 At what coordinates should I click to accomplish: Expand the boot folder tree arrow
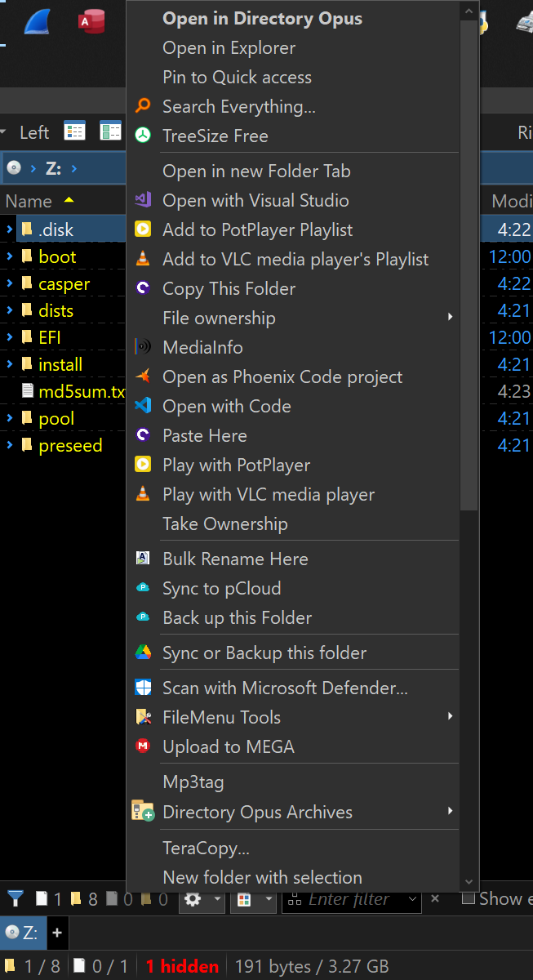pyautogui.click(x=9, y=256)
